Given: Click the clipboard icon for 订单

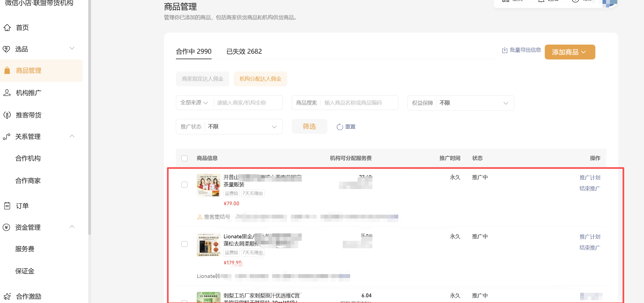Looking at the screenshot, I should click(7, 206).
